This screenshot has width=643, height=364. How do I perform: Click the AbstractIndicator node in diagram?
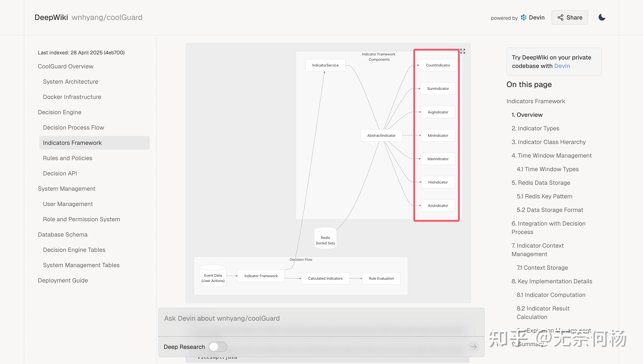tap(381, 135)
